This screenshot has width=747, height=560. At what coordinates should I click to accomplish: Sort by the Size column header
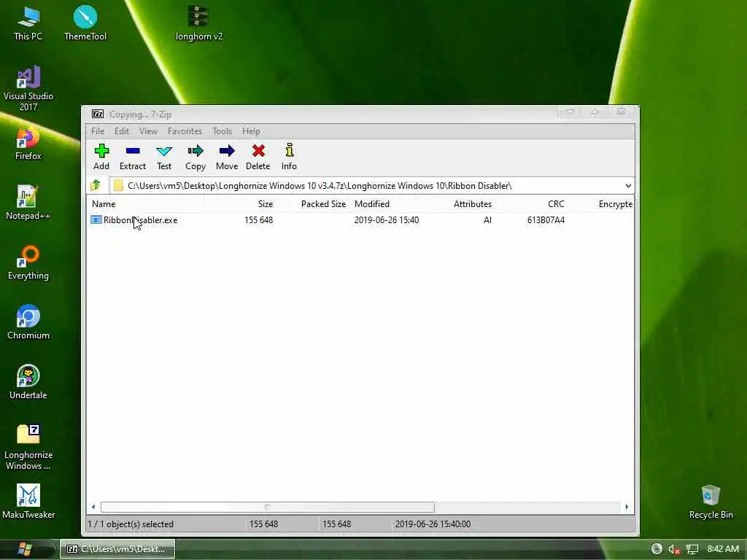pyautogui.click(x=239, y=204)
